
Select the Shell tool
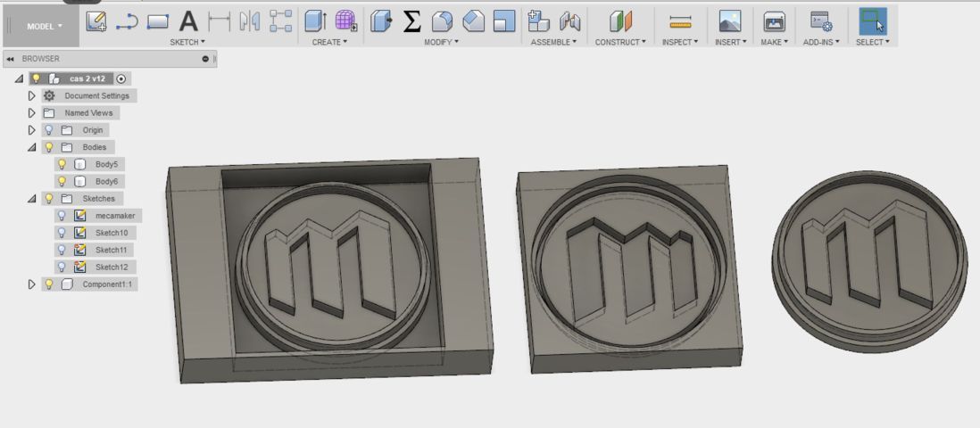504,22
